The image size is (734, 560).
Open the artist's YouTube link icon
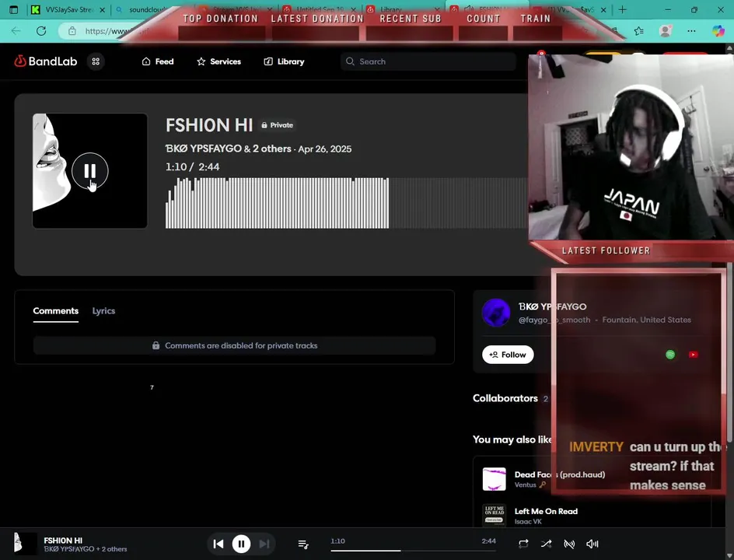coord(694,355)
